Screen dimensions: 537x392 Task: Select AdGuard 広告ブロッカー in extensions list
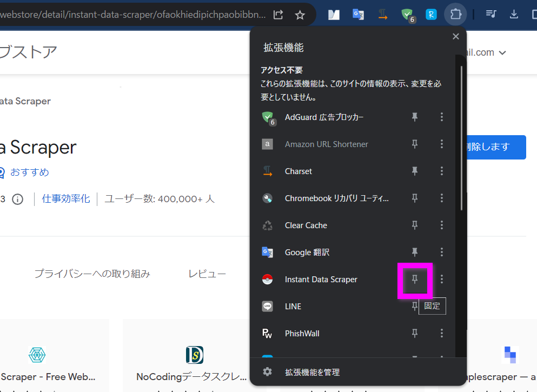pyautogui.click(x=324, y=117)
